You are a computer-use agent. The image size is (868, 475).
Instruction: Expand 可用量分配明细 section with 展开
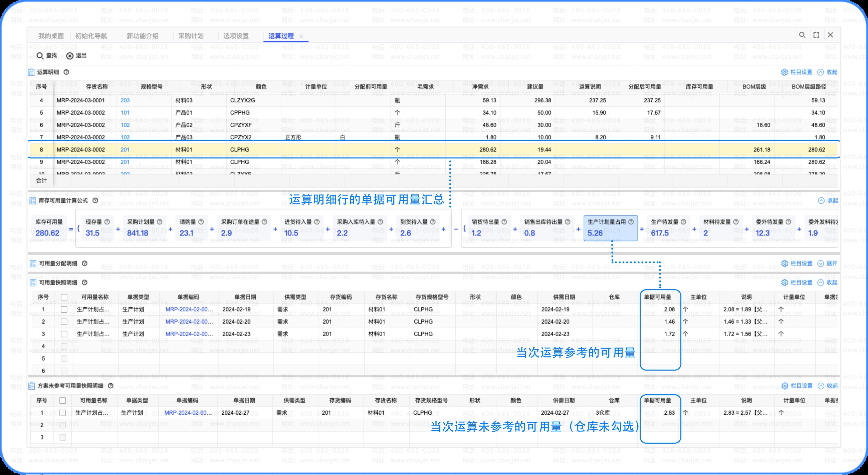tap(828, 264)
